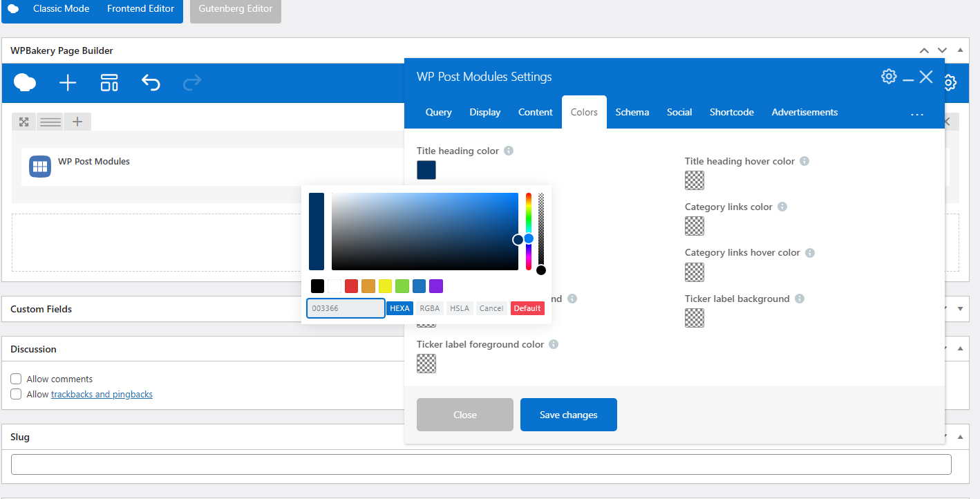Switch to the Query tab

tap(439, 112)
